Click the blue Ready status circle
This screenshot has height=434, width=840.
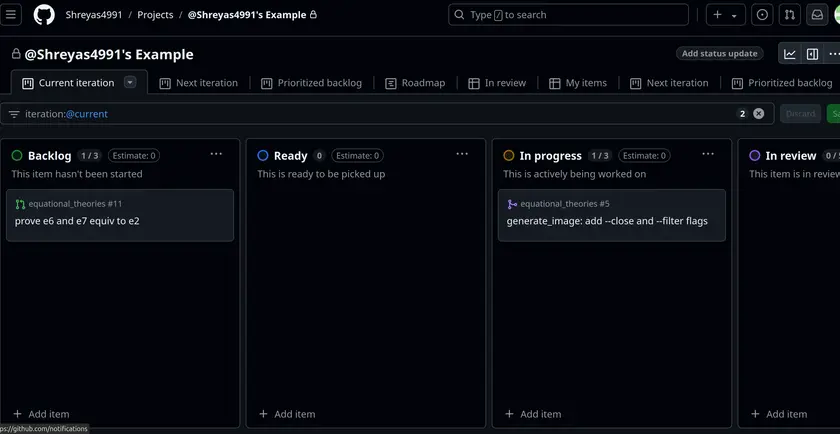pos(262,155)
